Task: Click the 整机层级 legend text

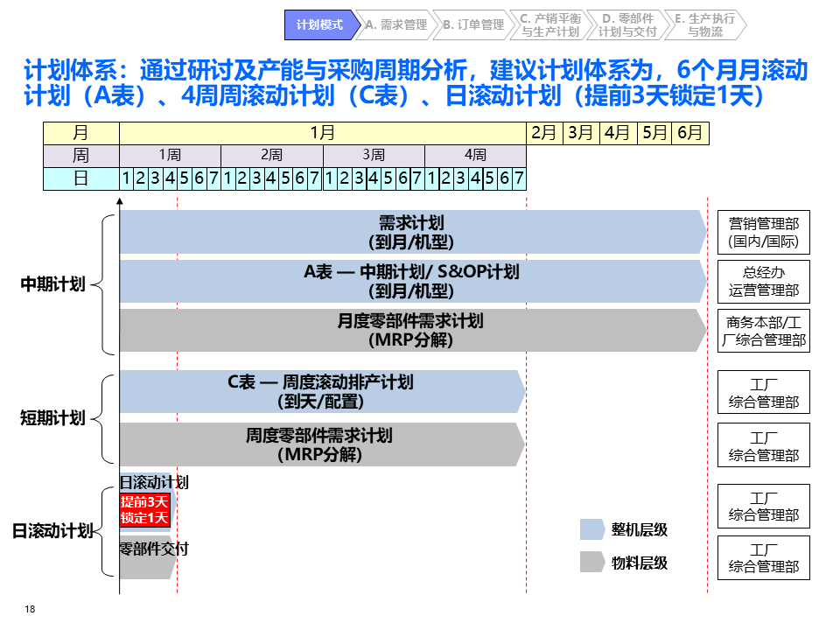Action: click(640, 530)
